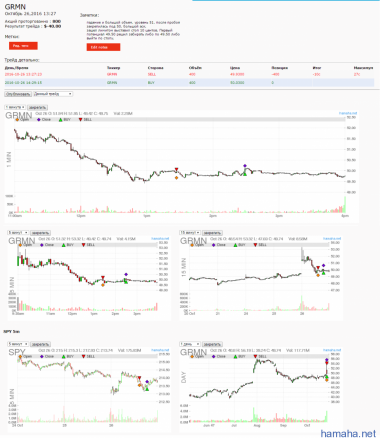
Task: Open the dropdown next to the Опубликовать button
Action: (x=53, y=94)
